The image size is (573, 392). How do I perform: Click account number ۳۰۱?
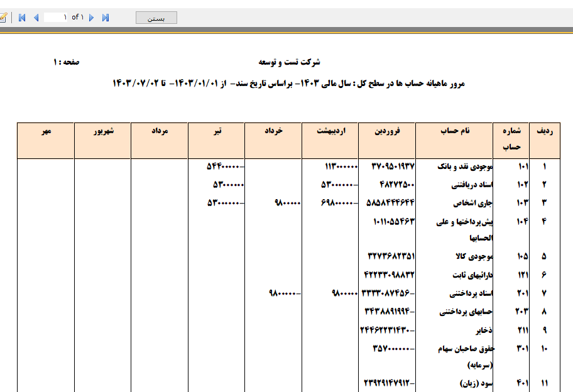(x=522, y=349)
